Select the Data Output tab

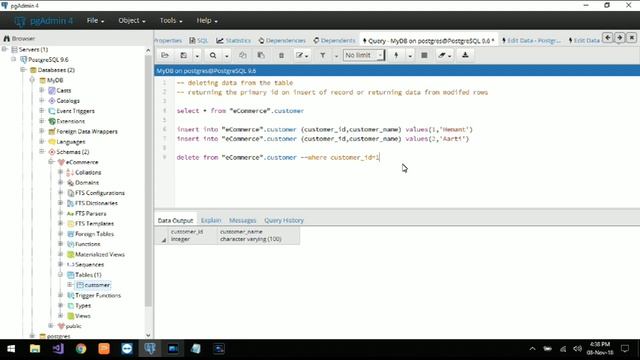176,220
